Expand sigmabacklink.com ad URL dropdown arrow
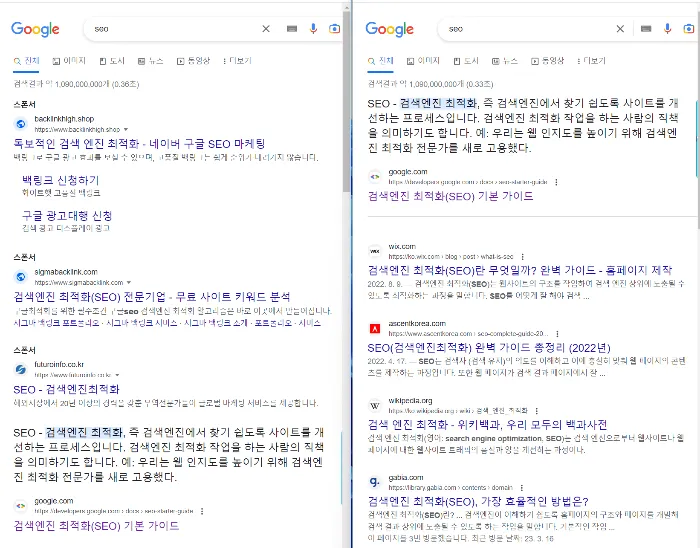Screen dimensions: 700x548 pyautogui.click(x=129, y=282)
